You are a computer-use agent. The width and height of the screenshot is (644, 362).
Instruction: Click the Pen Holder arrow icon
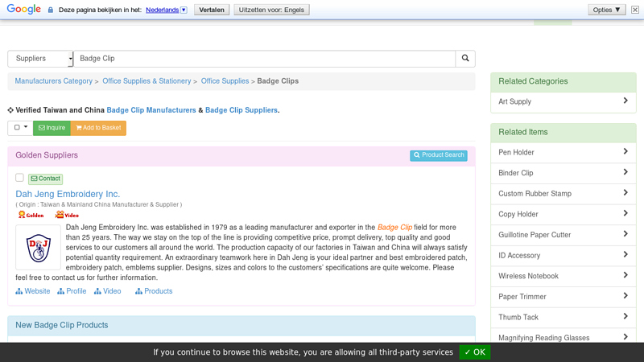click(625, 152)
